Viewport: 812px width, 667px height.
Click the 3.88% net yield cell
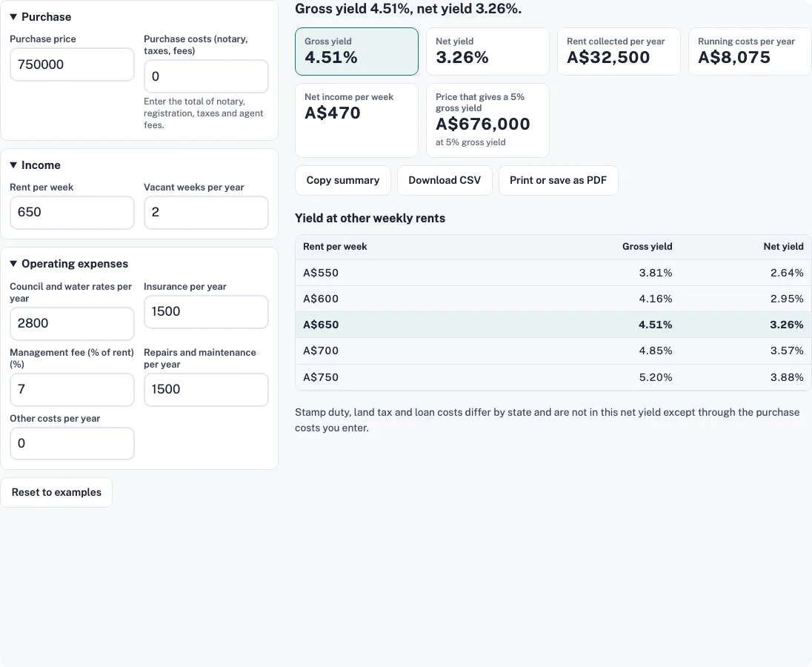point(787,377)
